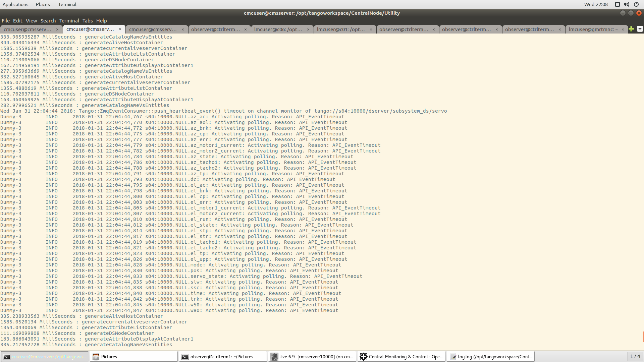Click the 1585.0520134 MiliSeconds line
Image resolution: width=644 pixels, height=362 pixels.
pos(94,322)
